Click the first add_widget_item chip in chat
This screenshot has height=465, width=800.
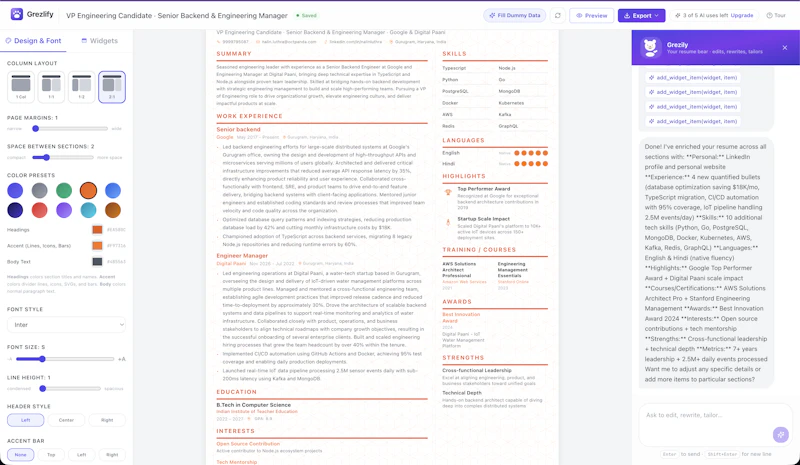[x=692, y=78]
